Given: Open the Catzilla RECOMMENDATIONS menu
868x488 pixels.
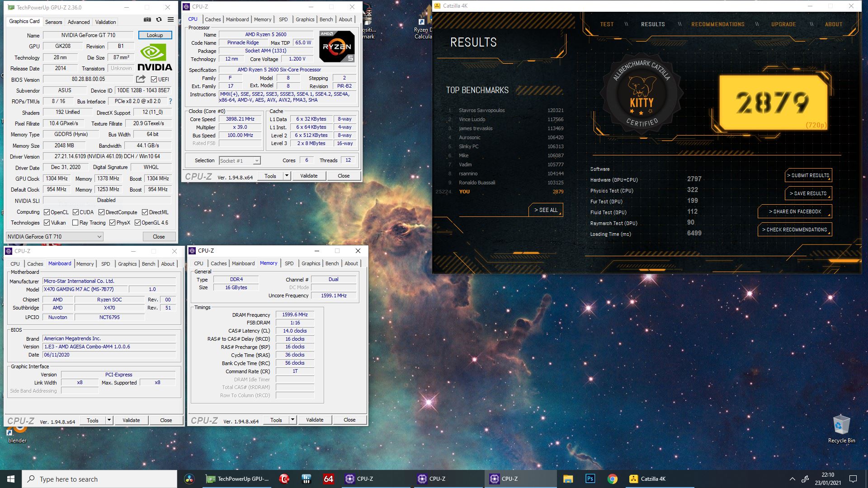Looking at the screenshot, I should pyautogui.click(x=717, y=24).
